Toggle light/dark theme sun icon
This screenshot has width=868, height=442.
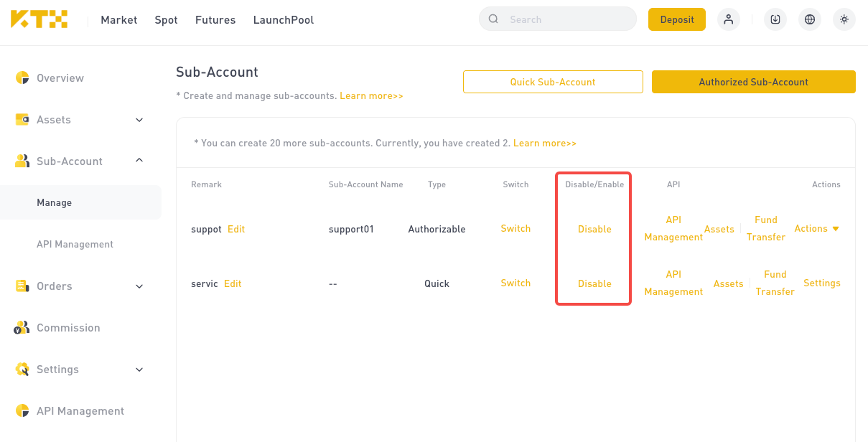coord(844,19)
